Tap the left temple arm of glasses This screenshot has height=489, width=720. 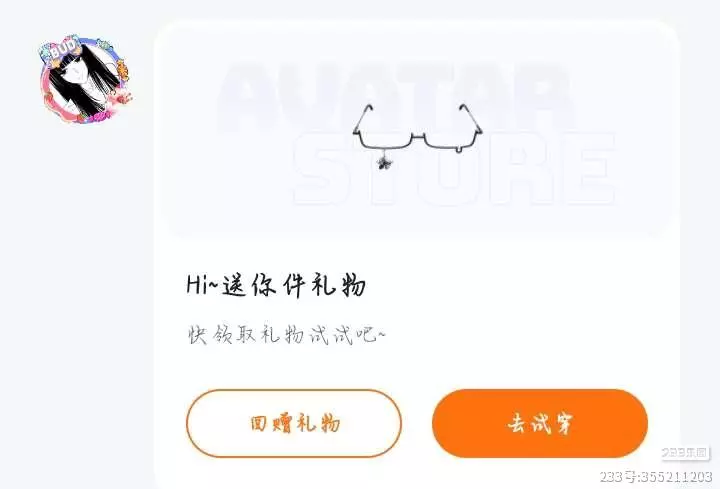coord(362,119)
